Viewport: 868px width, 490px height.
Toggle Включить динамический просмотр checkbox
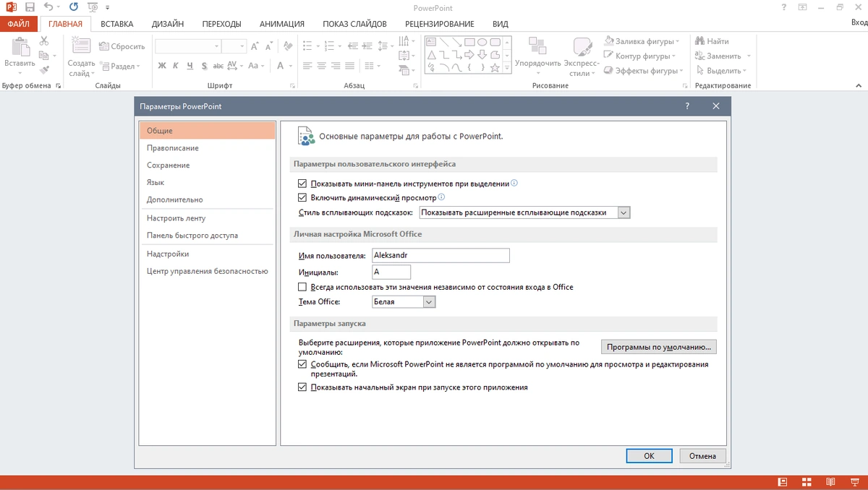pos(303,197)
